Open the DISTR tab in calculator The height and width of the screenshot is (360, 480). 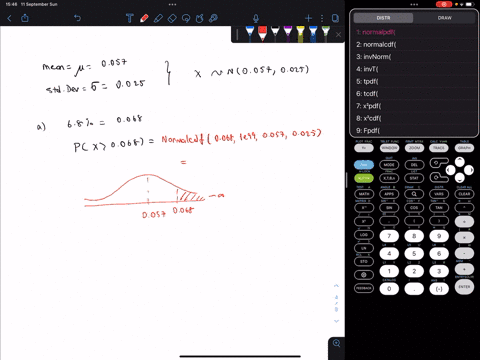[x=383, y=18]
